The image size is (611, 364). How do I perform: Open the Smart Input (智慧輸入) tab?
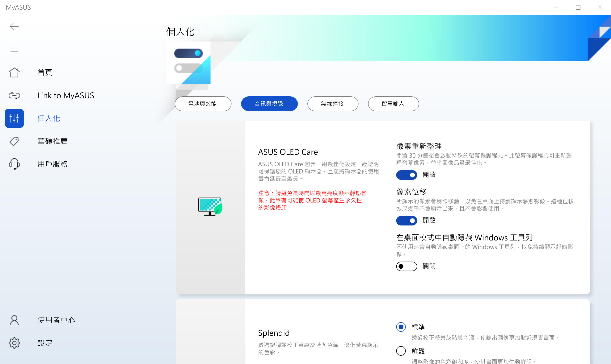pos(393,104)
